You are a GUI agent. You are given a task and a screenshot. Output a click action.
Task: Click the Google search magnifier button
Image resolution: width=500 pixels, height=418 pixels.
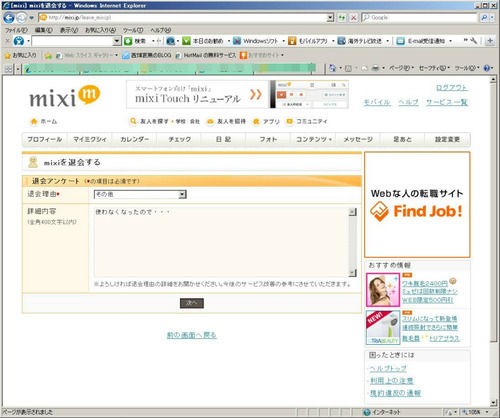[x=484, y=18]
